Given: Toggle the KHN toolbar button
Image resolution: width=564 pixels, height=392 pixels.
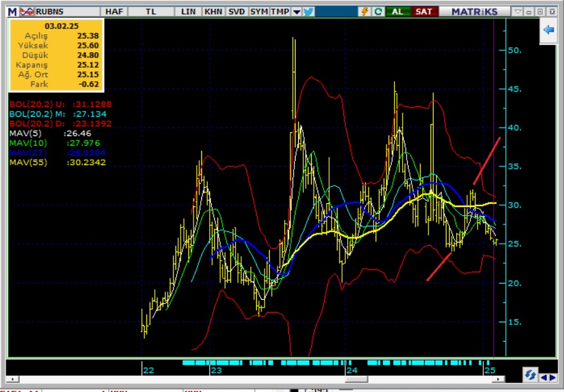Looking at the screenshot, I should click(x=214, y=12).
